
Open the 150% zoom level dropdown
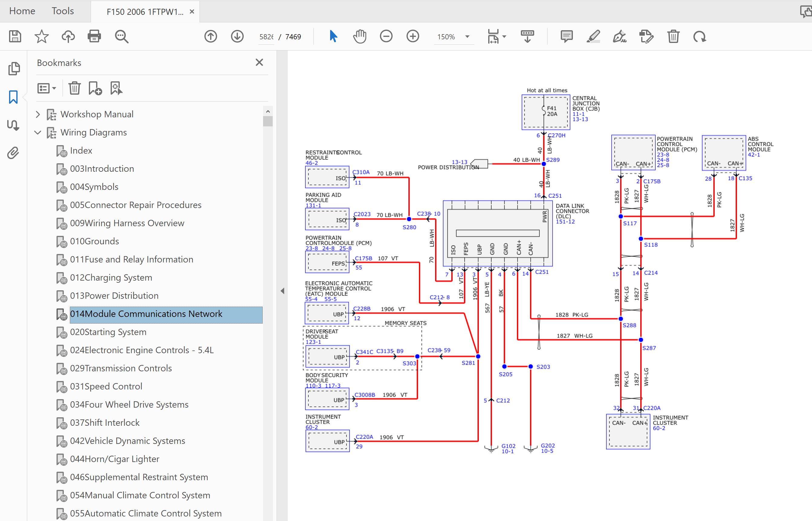467,37
